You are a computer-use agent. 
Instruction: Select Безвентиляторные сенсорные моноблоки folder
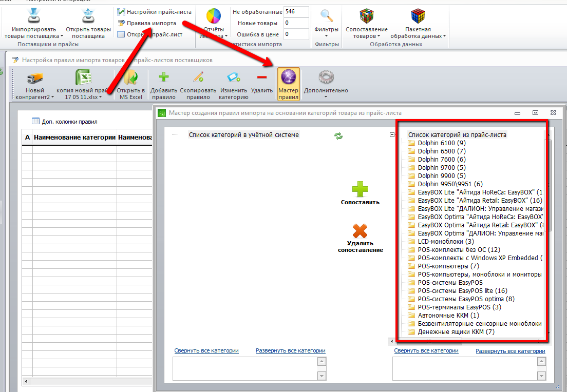point(475,324)
